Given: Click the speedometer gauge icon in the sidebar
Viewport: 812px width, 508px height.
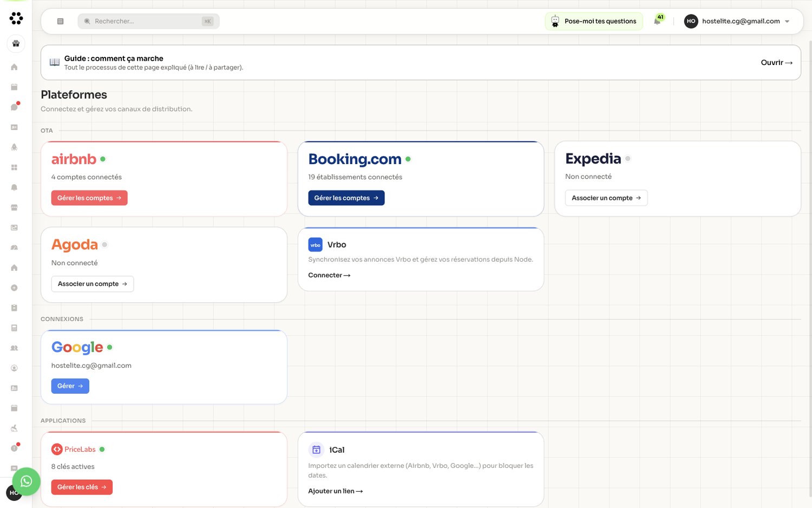Looking at the screenshot, I should (14, 248).
